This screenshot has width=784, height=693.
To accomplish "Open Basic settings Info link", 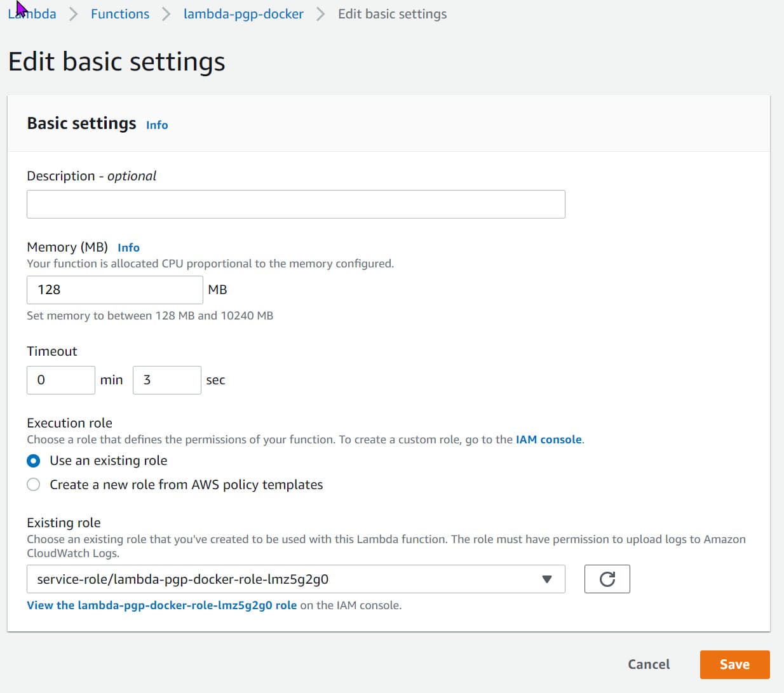I will click(157, 125).
